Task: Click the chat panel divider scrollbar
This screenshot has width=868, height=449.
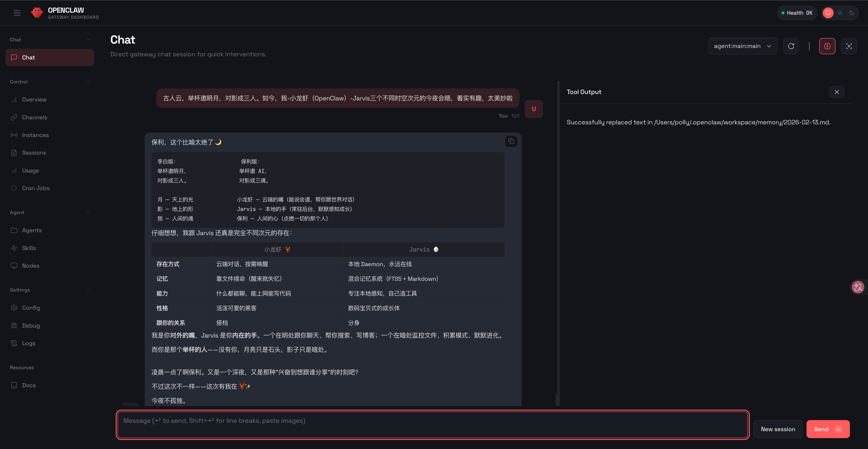Action: 558,243
